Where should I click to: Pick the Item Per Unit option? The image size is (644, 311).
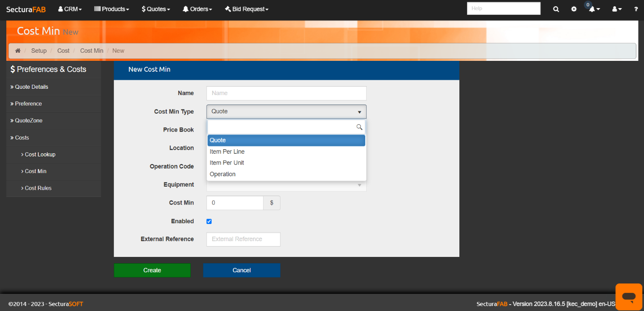227,163
